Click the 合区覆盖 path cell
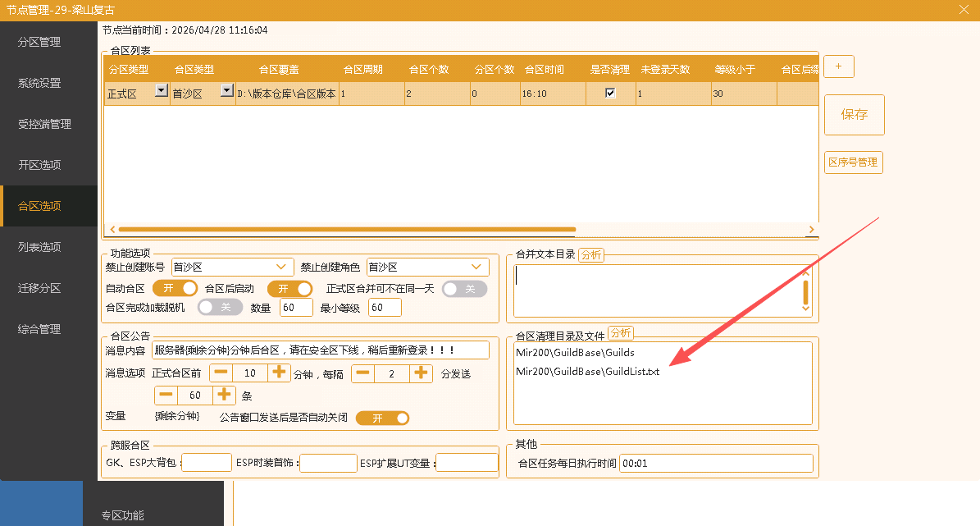Viewport: 980px width, 526px height. click(x=287, y=94)
